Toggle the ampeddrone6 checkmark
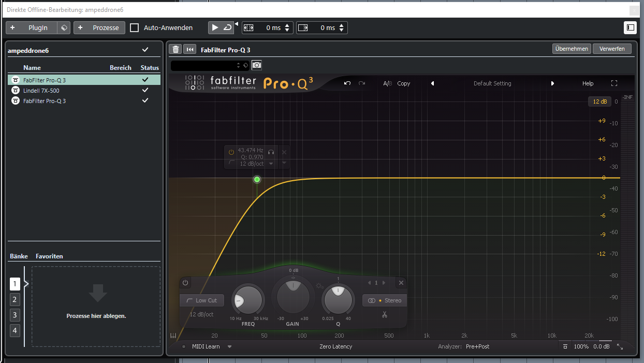The image size is (644, 363). coord(145,50)
